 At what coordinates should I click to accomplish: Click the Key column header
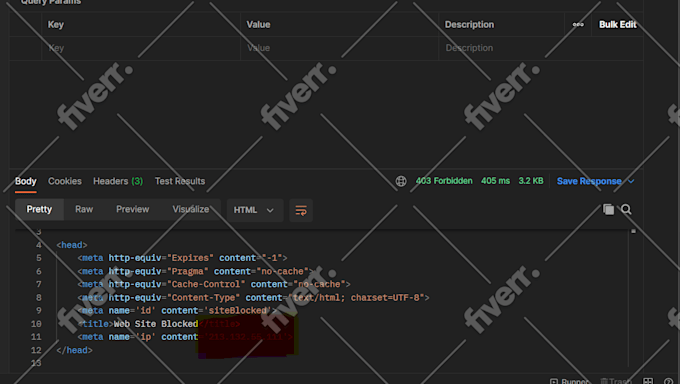pyautogui.click(x=56, y=25)
